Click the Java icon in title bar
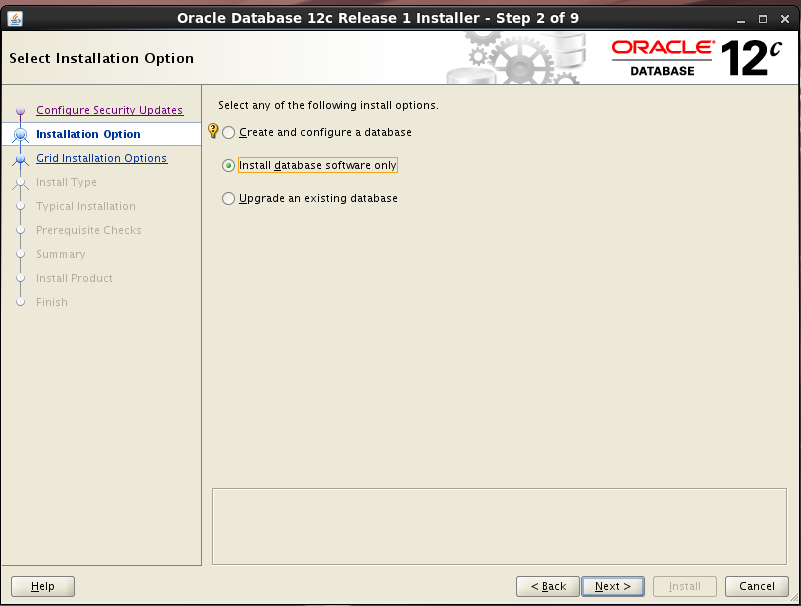Screen dimensions: 801x606 pyautogui.click(x=15, y=19)
